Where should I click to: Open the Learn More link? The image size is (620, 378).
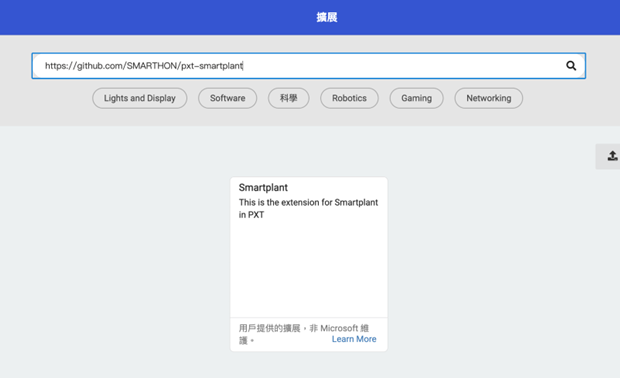click(x=354, y=339)
